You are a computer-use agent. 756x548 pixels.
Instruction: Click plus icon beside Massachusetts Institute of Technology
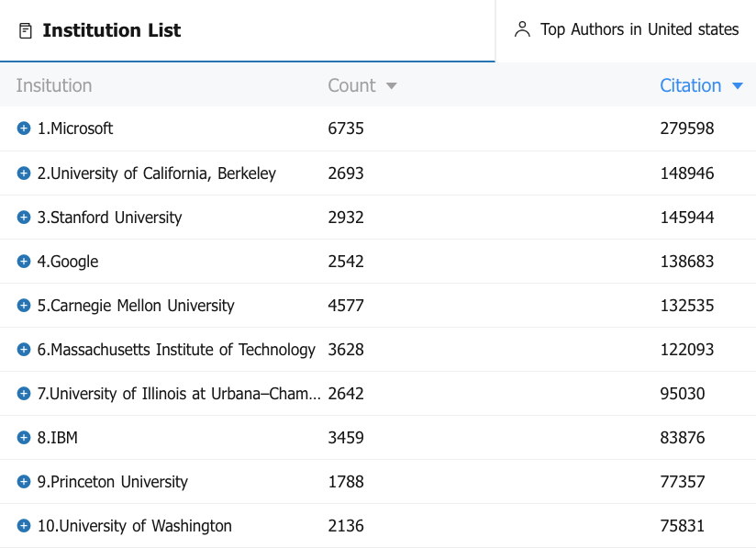coord(24,349)
